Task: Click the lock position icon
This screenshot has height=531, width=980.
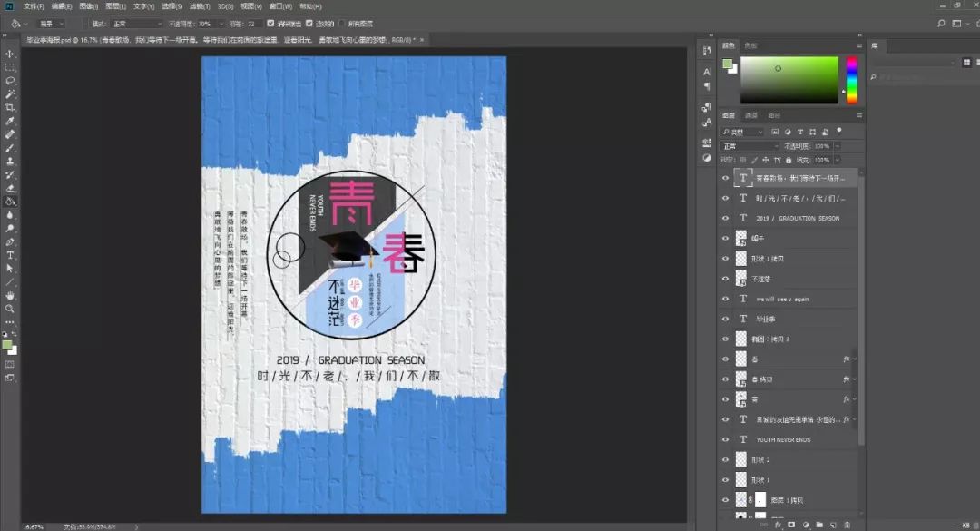Action: pyautogui.click(x=766, y=160)
